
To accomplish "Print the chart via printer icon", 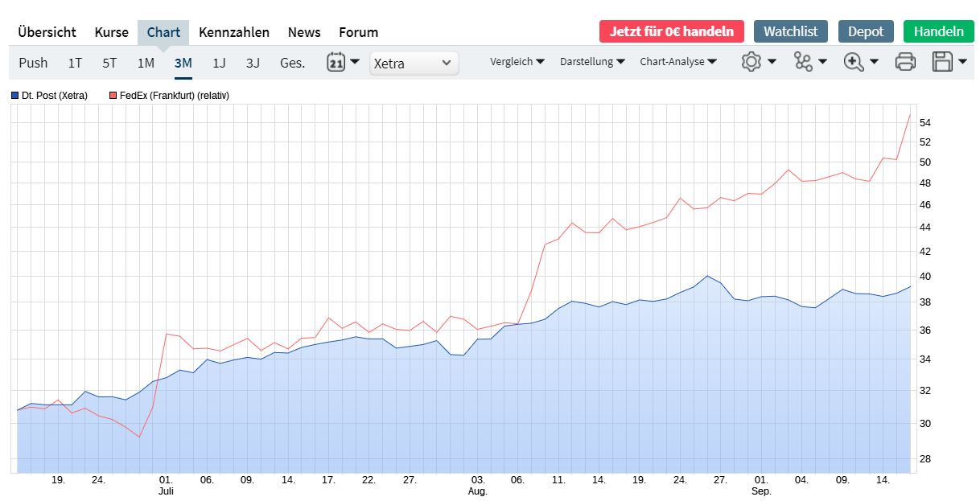I will coord(905,62).
